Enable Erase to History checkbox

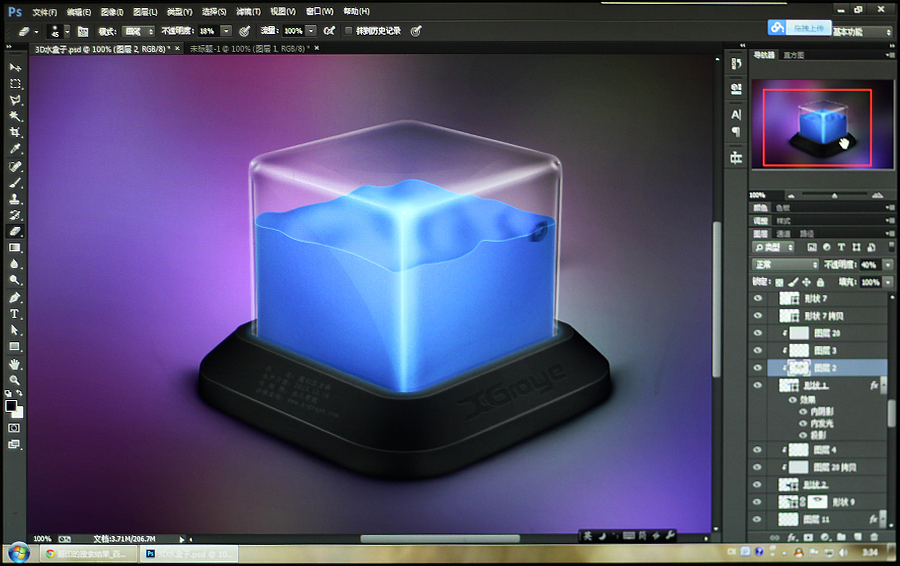coord(348,31)
